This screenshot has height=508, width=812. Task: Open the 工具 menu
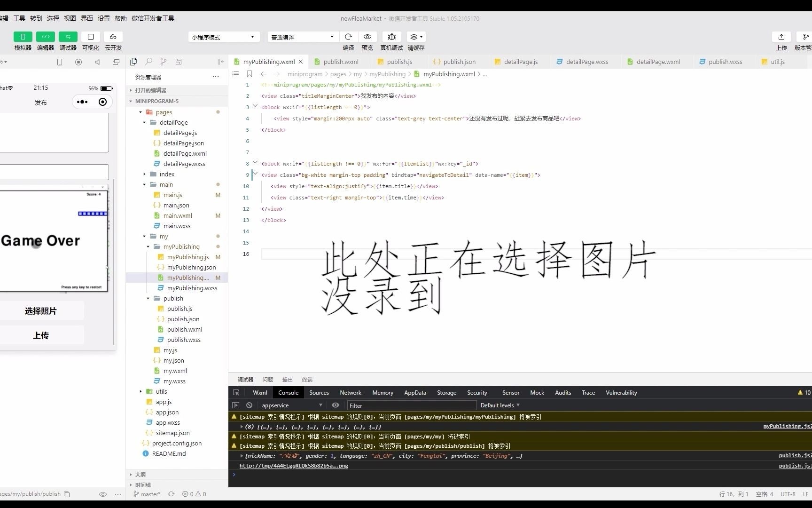pyautogui.click(x=19, y=18)
